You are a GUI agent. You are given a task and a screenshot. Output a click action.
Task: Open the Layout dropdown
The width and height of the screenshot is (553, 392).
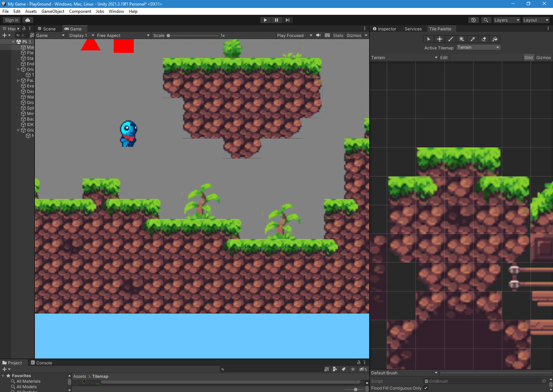536,20
